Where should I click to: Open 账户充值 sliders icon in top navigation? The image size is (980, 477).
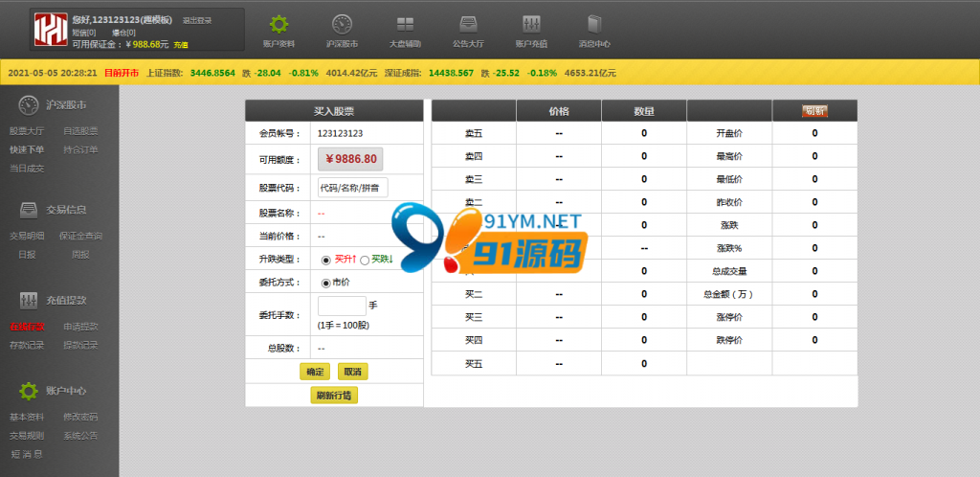pyautogui.click(x=531, y=24)
